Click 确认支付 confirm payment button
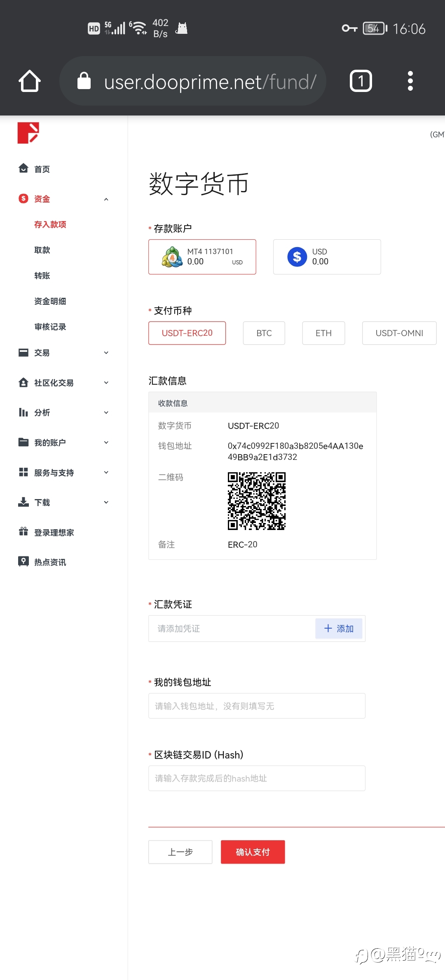445x980 pixels. click(253, 852)
